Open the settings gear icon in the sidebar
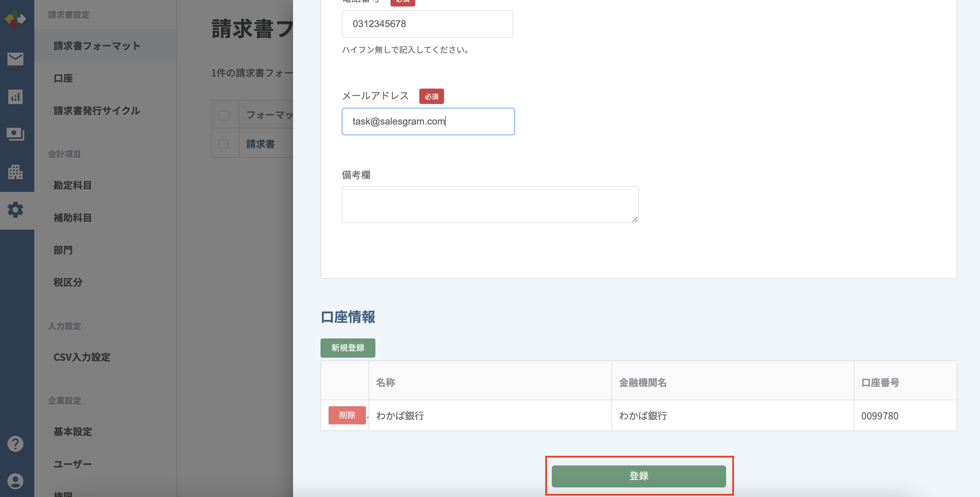Screen dimensions: 980x497 [15, 210]
